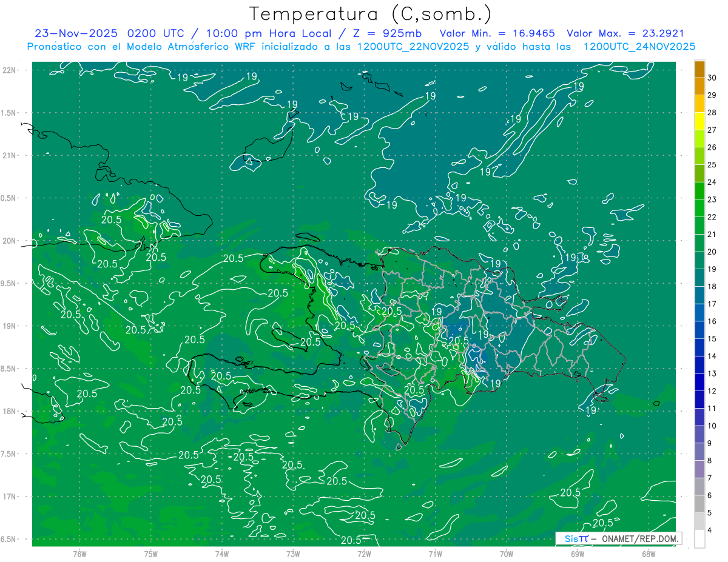Select 'Valor Min. = 16.9465' in the header

click(497, 33)
